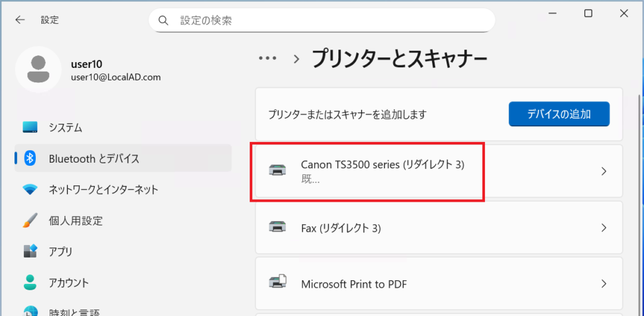Expand the Microsoft Print to PDF chevron
The height and width of the screenshot is (316, 644).
[604, 284]
